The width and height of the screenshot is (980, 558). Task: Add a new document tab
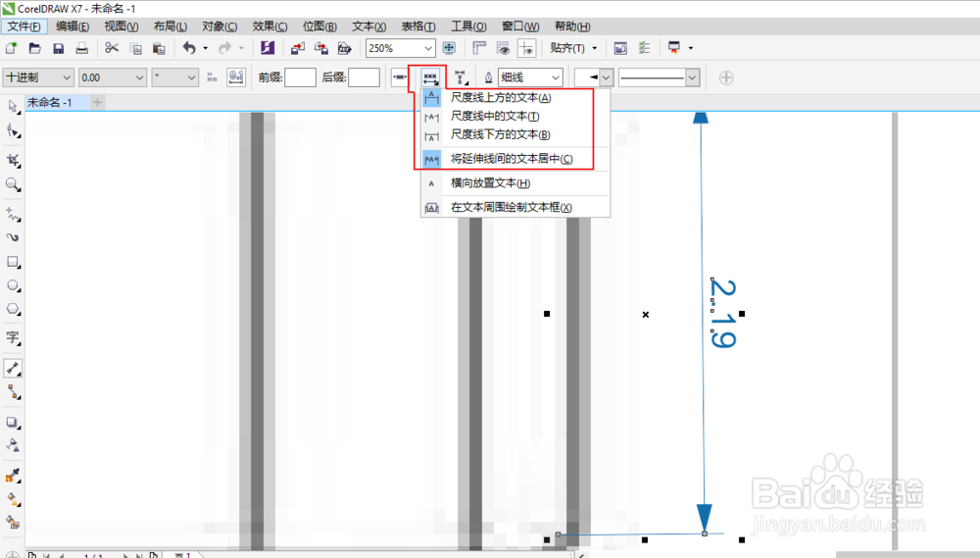[x=97, y=103]
